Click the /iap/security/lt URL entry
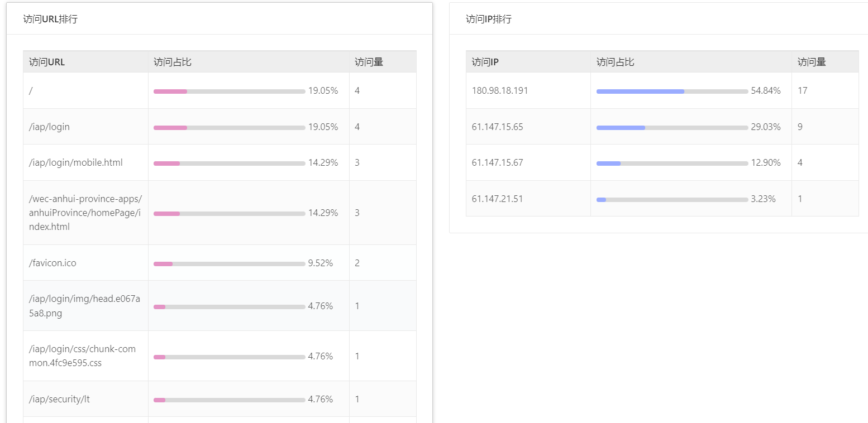Viewport: 868px width, 423px height. [59, 399]
